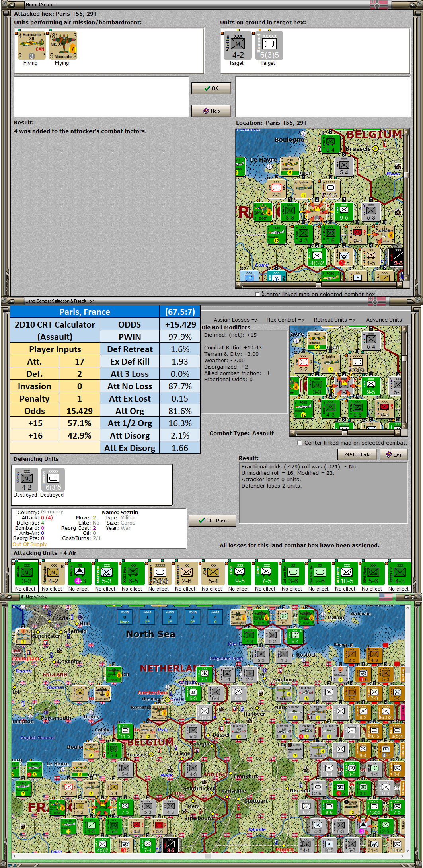This screenshot has width=423, height=868.
Task: Open Help in Land Combat window
Action: coord(394,454)
